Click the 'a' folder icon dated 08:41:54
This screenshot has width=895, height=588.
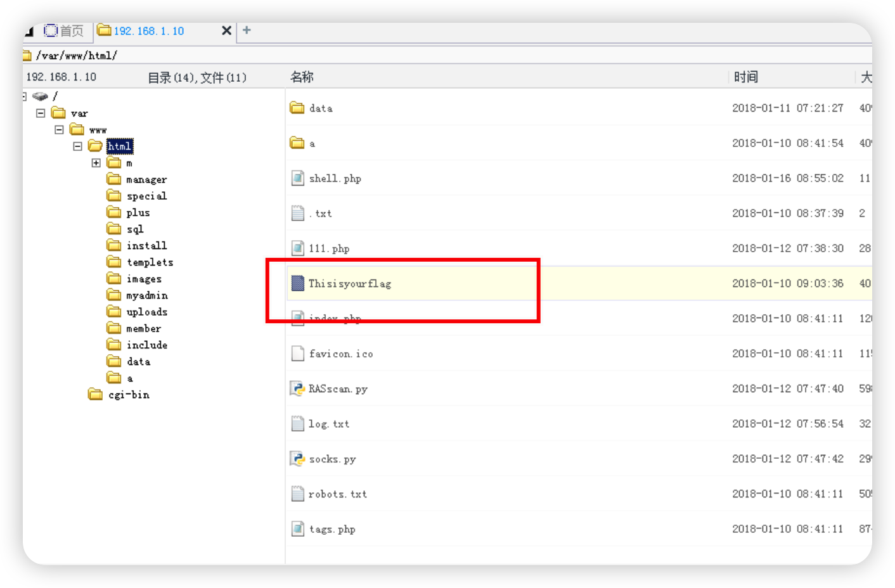[x=297, y=143]
